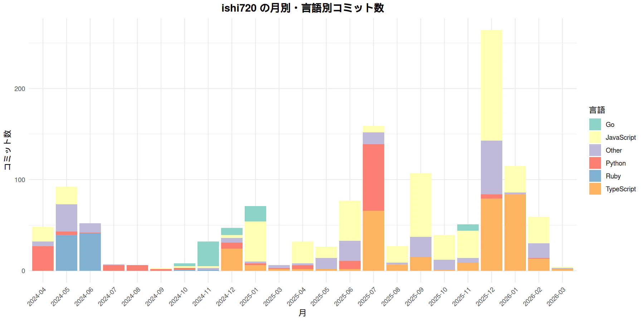The width and height of the screenshot is (644, 322).
Task: Click the 200 gridline label on y-axis
Action: [x=20, y=88]
